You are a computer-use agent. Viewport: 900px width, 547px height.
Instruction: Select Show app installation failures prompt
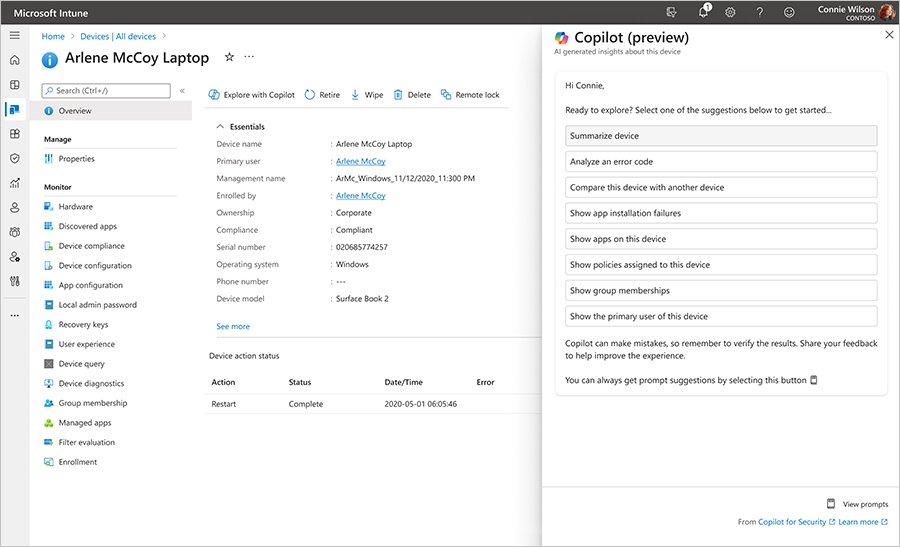coord(715,213)
